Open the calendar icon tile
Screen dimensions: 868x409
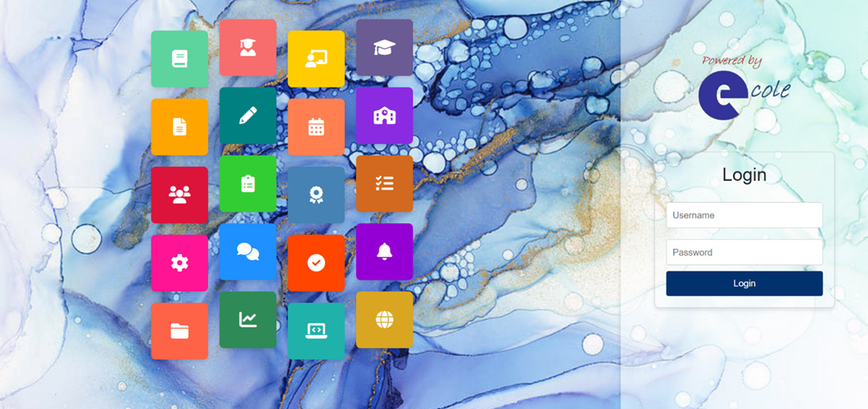click(x=316, y=127)
